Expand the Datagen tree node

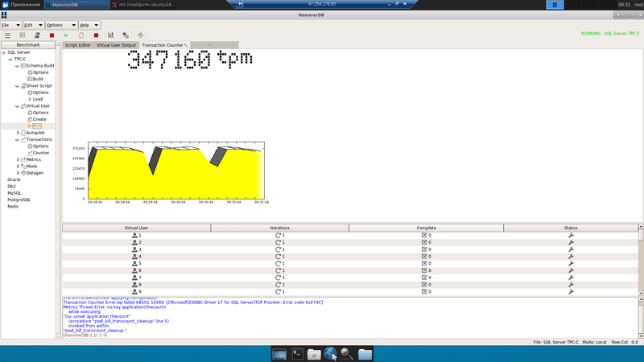tap(18, 173)
